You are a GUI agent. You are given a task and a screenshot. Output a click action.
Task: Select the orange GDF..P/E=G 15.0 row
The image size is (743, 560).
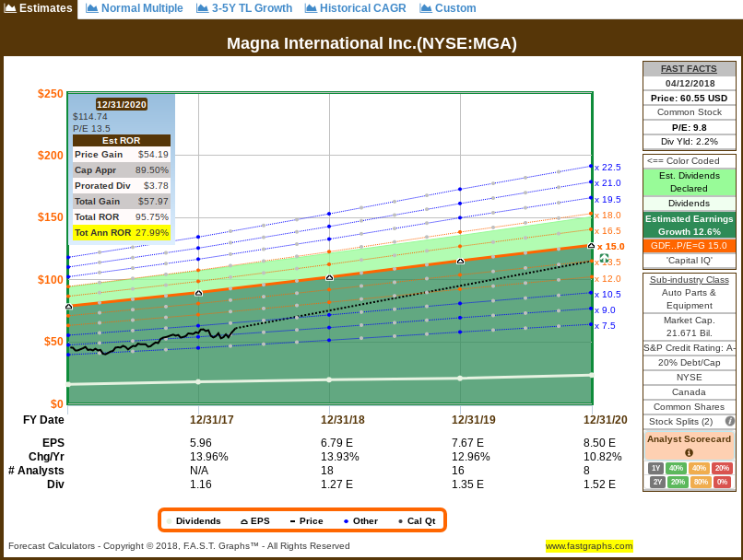pyautogui.click(x=688, y=246)
